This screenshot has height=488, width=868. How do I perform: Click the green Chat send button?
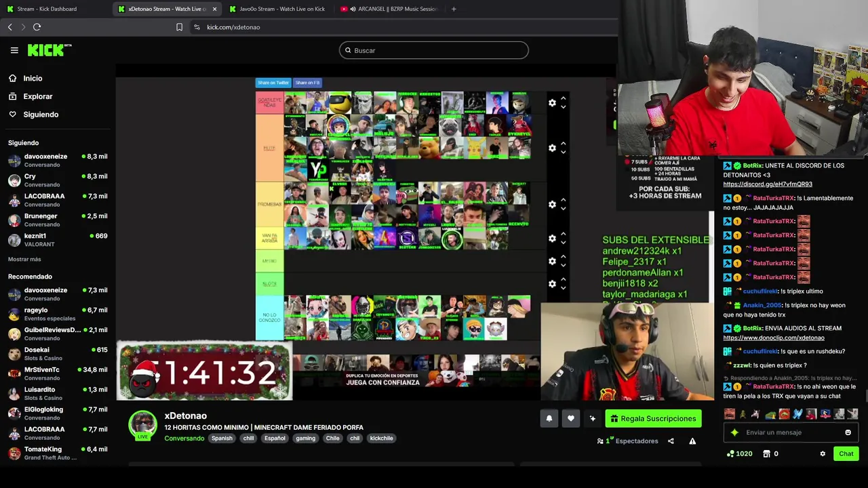coord(846,454)
